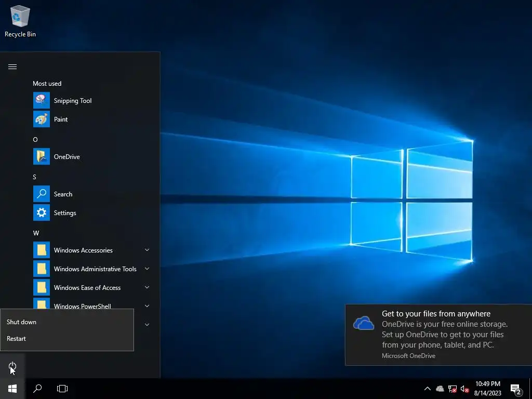Screen dimensions: 532x399
Task: Click the hamburger menu icon in Start
Action: coord(12,66)
